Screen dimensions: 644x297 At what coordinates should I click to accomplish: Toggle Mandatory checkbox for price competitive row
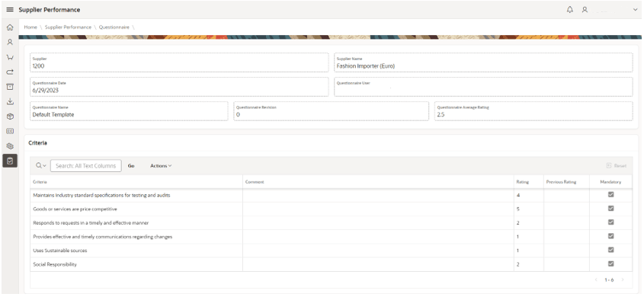pyautogui.click(x=610, y=209)
